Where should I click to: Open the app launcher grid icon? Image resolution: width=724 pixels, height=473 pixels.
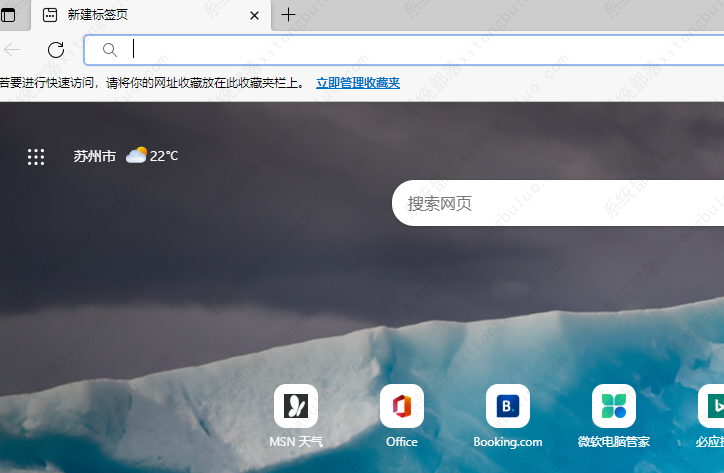click(36, 157)
